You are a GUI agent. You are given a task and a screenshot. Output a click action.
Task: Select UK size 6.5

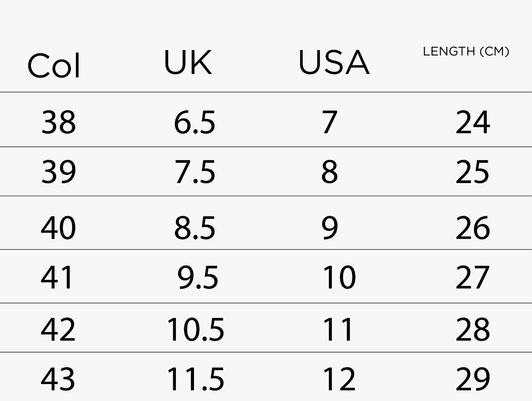pos(195,122)
